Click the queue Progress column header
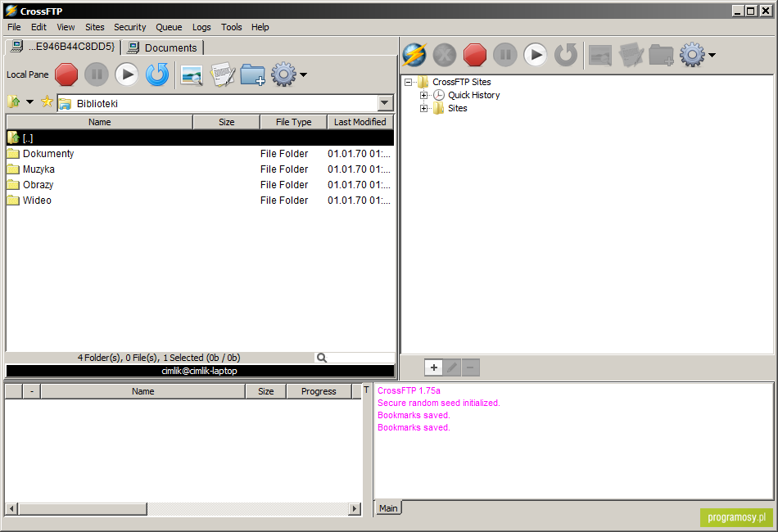This screenshot has height=532, width=778. tap(319, 391)
